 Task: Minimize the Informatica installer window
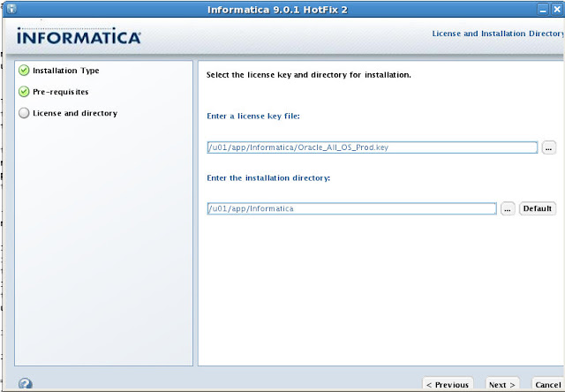[x=543, y=10]
